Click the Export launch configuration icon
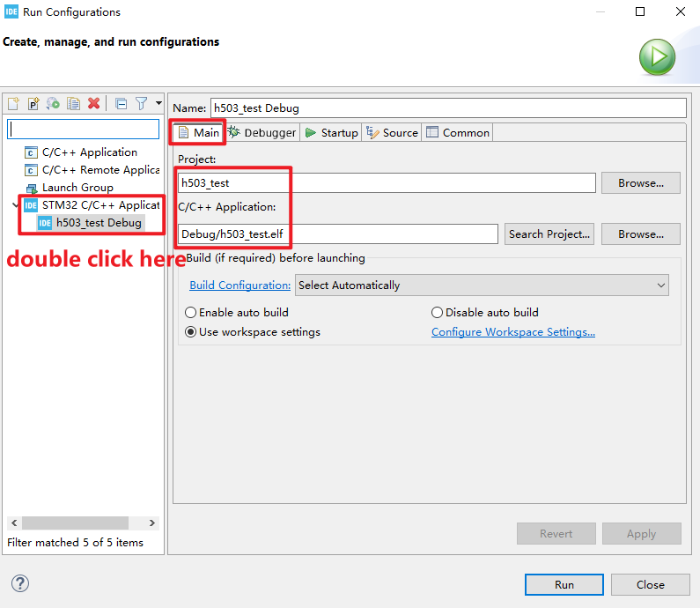Screen dimensions: 700x608 pyautogui.click(x=53, y=104)
